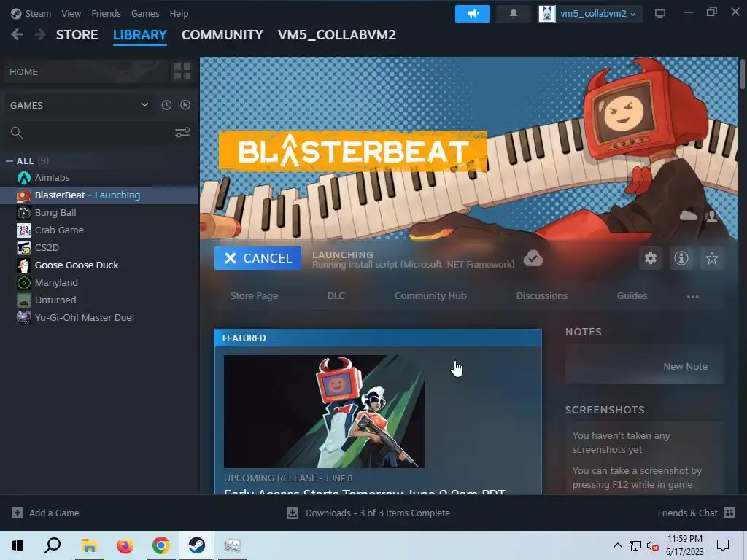The width and height of the screenshot is (747, 560).
Task: Open more BlasterBeat links ellipsis
Action: coord(693,296)
